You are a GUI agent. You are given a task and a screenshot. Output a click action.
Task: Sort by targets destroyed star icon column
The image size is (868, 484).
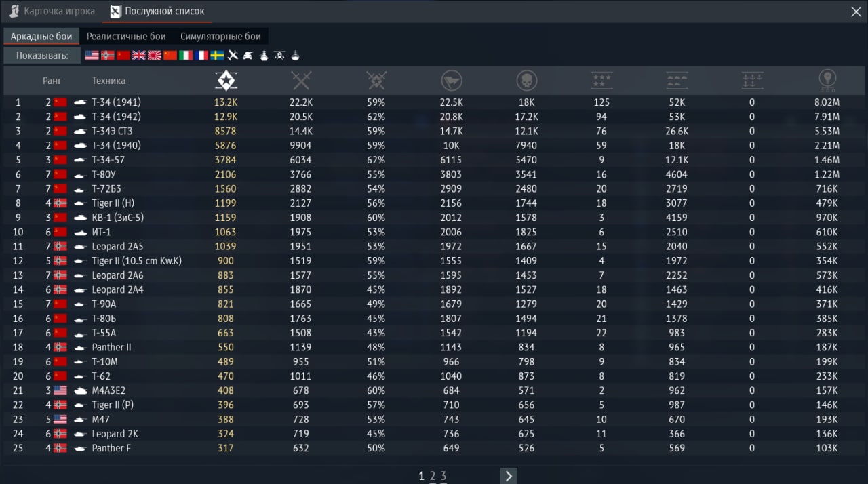pyautogui.click(x=226, y=81)
